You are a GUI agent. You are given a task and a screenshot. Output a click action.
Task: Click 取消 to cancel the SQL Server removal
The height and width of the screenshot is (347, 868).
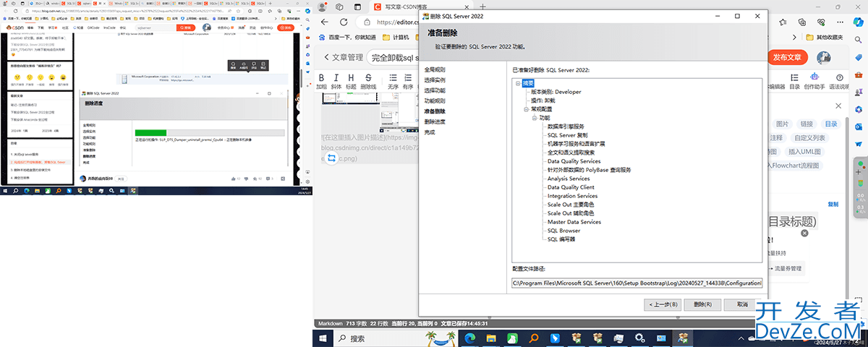pyautogui.click(x=742, y=304)
